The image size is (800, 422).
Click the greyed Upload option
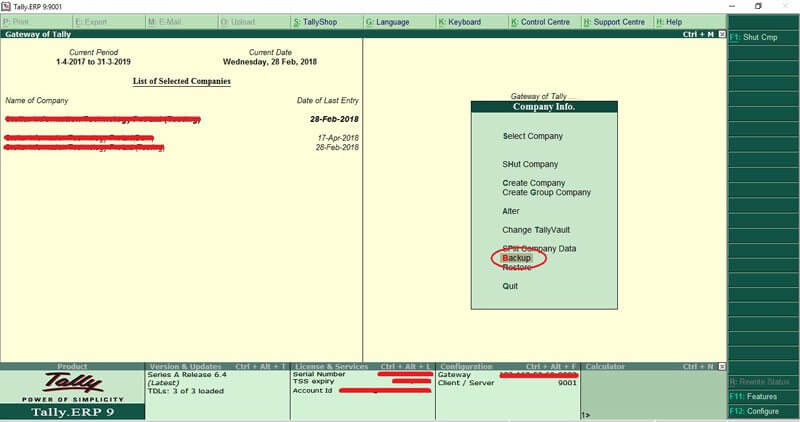[238, 22]
